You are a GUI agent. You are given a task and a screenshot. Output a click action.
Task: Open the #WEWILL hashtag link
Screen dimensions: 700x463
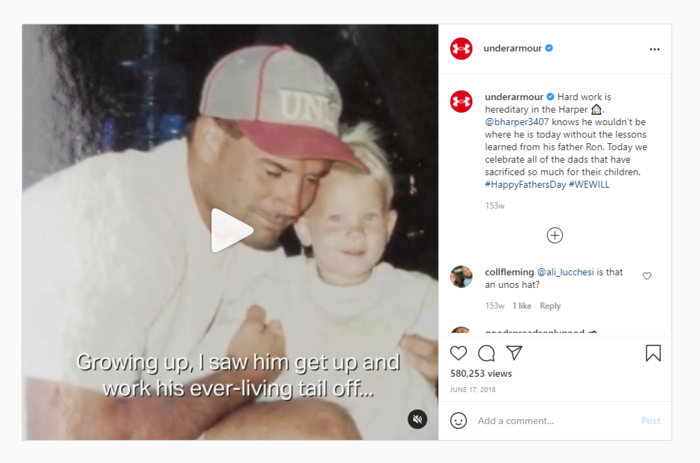[589, 184]
